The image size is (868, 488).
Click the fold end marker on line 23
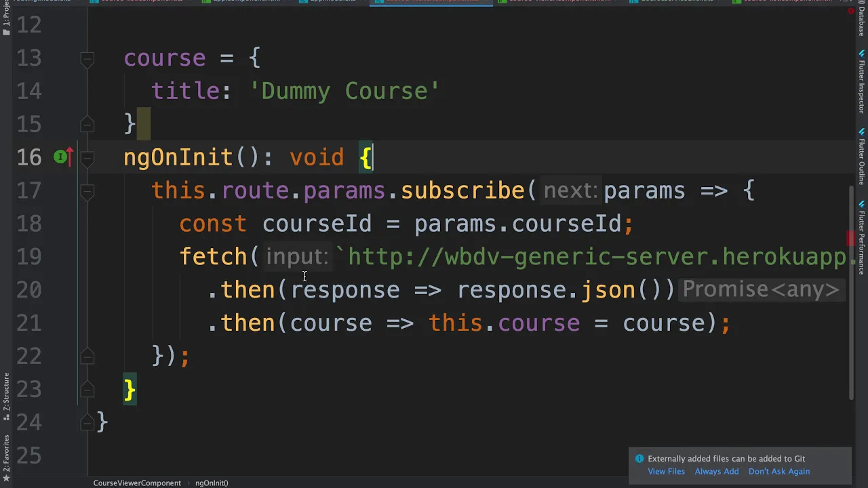(87, 389)
